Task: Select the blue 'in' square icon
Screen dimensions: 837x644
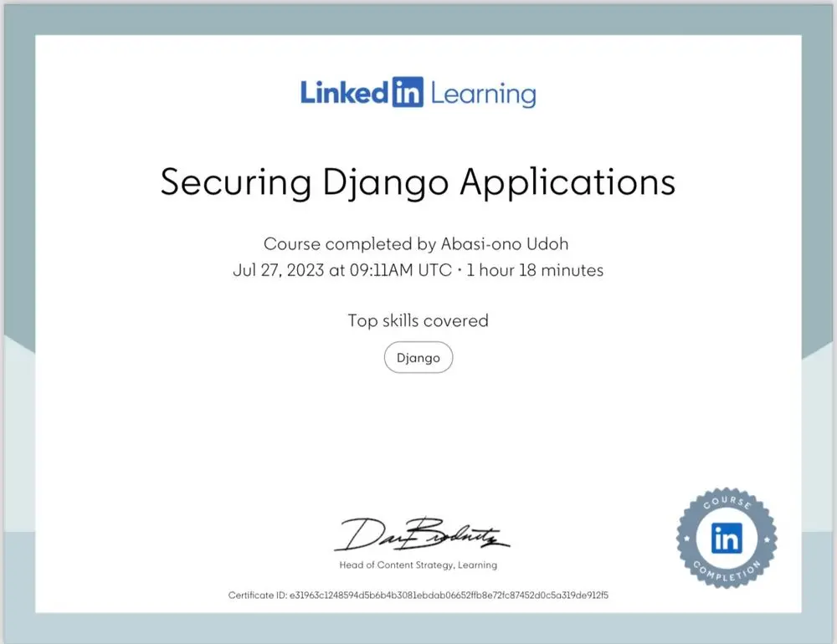Action: [408, 94]
